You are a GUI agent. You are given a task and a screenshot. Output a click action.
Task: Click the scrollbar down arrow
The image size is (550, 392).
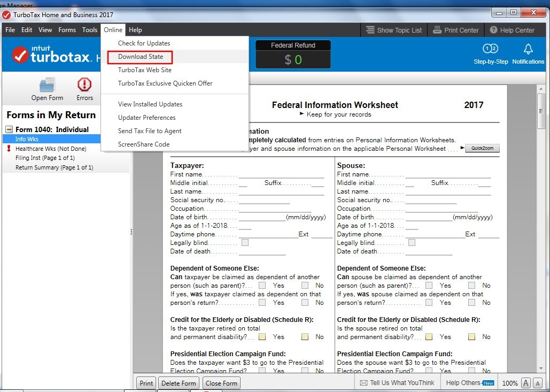541,368
